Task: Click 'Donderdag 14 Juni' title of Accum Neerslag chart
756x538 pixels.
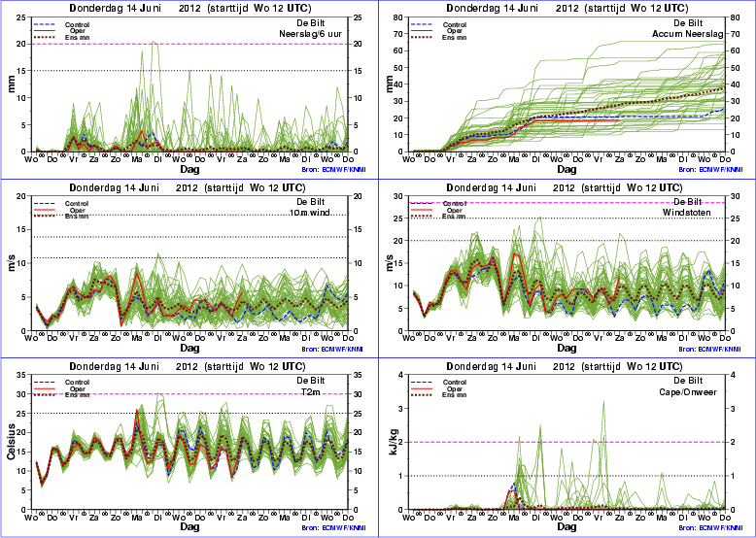Action: [493, 8]
